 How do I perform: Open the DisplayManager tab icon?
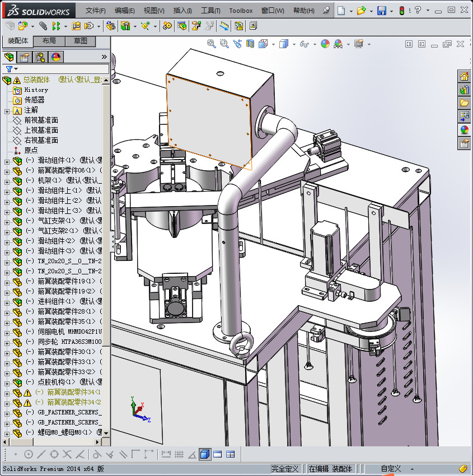56,57
